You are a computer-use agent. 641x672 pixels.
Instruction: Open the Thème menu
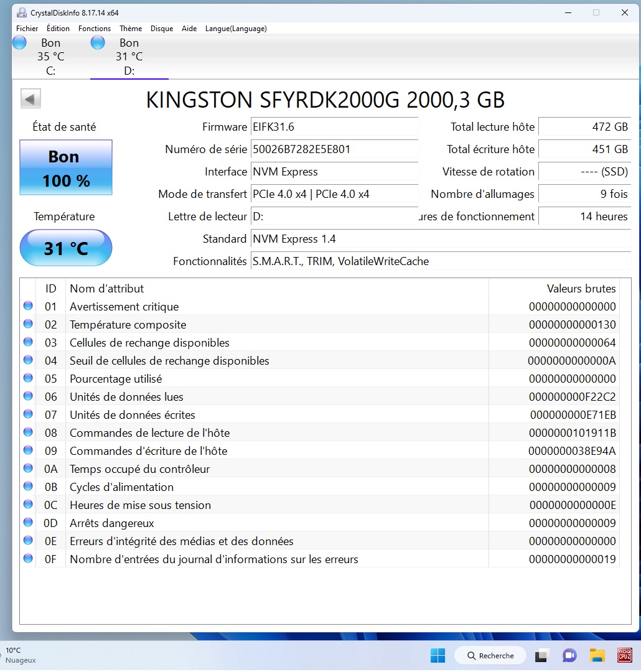pos(131,28)
